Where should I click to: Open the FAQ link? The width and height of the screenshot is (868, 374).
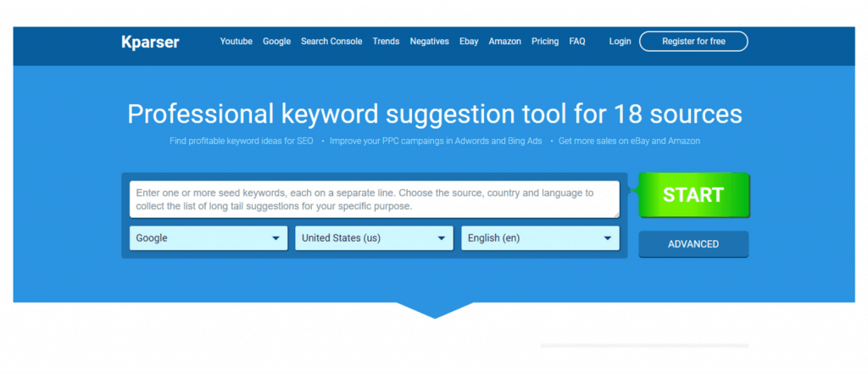point(576,42)
